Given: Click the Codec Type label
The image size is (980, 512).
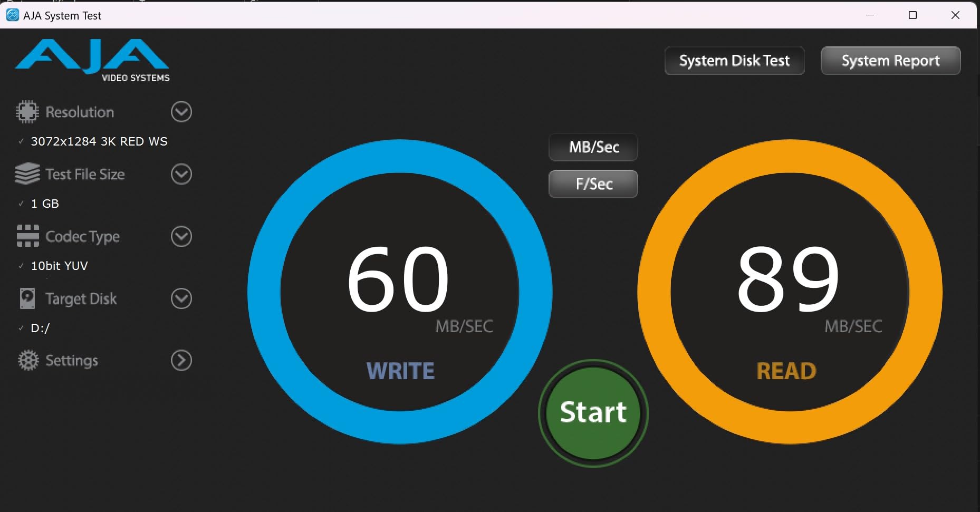Looking at the screenshot, I should tap(83, 237).
